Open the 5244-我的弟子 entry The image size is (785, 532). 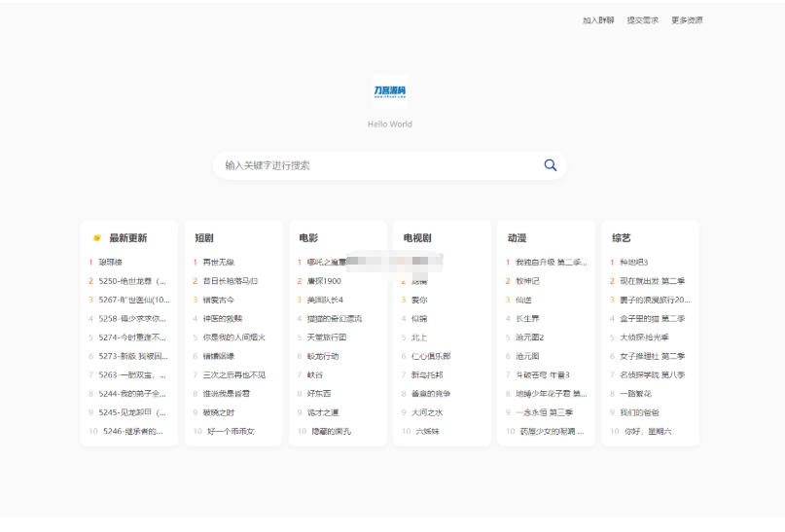pos(132,394)
